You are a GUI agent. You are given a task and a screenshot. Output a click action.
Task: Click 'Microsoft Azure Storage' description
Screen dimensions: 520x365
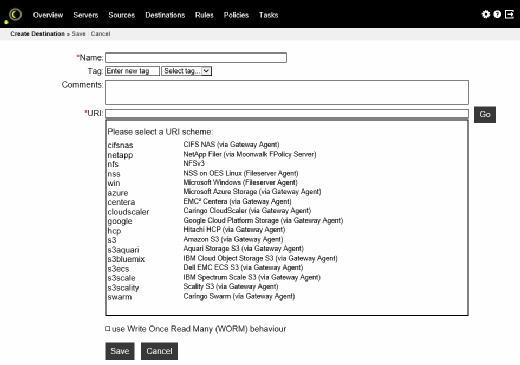tap(252, 192)
